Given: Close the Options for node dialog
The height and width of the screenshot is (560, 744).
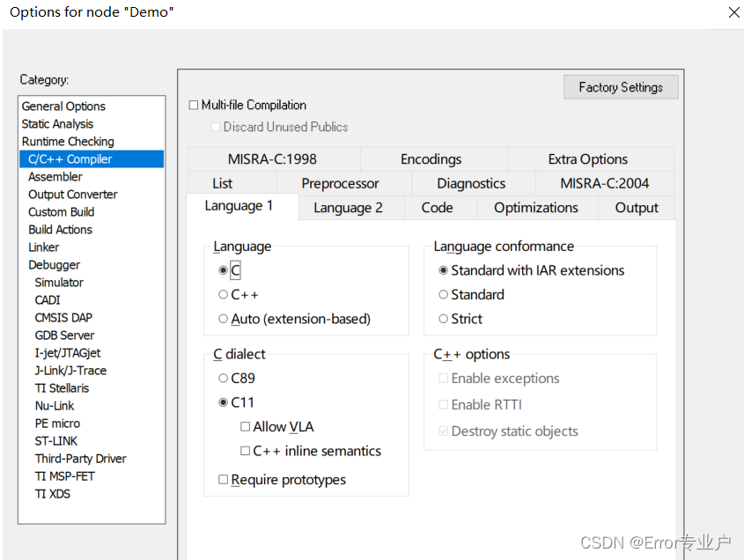Looking at the screenshot, I should click(x=733, y=12).
